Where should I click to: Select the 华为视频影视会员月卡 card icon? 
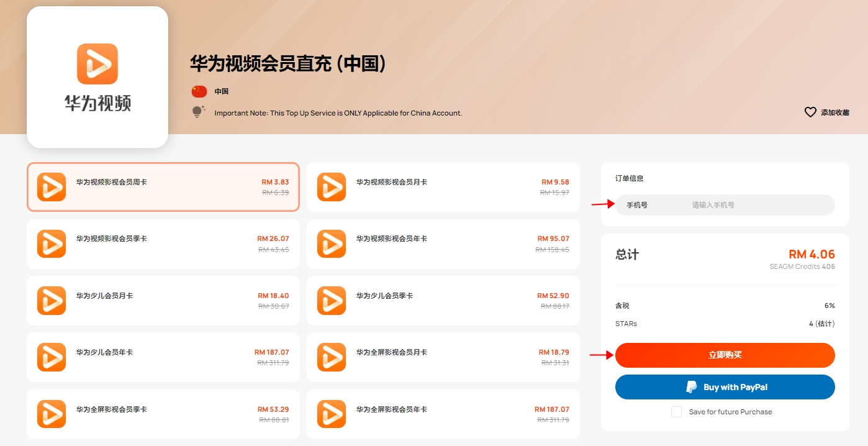[332, 187]
